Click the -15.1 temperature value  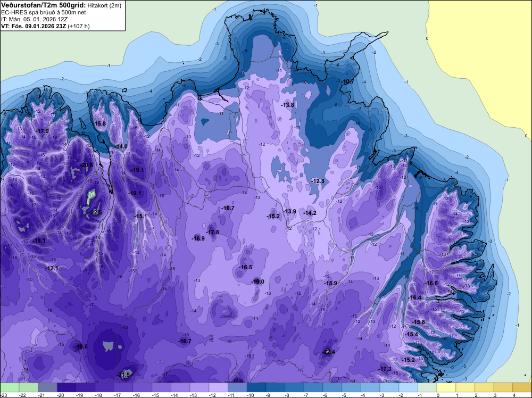click(140, 216)
